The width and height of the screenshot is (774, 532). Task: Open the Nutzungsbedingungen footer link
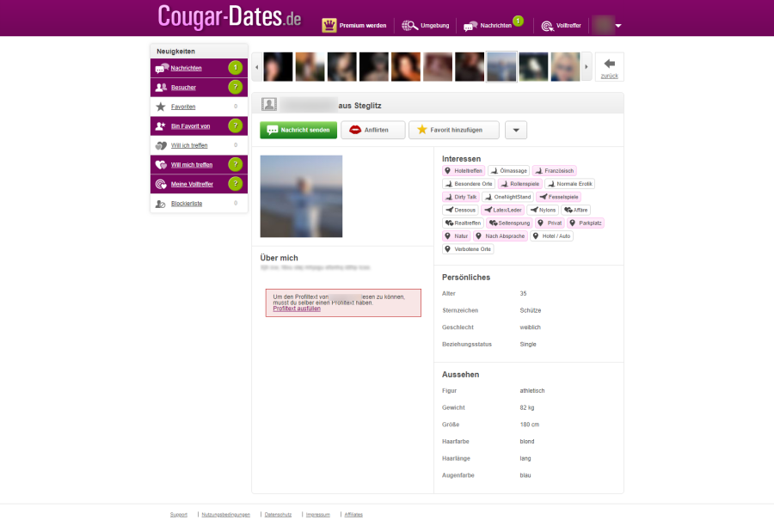click(225, 515)
